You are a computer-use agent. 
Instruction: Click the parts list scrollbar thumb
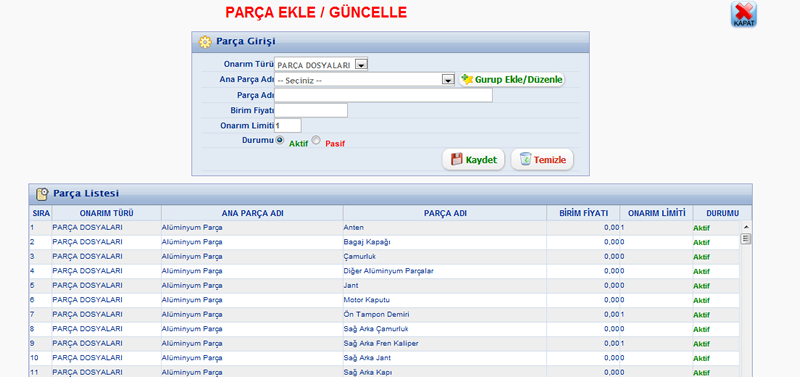(745, 239)
